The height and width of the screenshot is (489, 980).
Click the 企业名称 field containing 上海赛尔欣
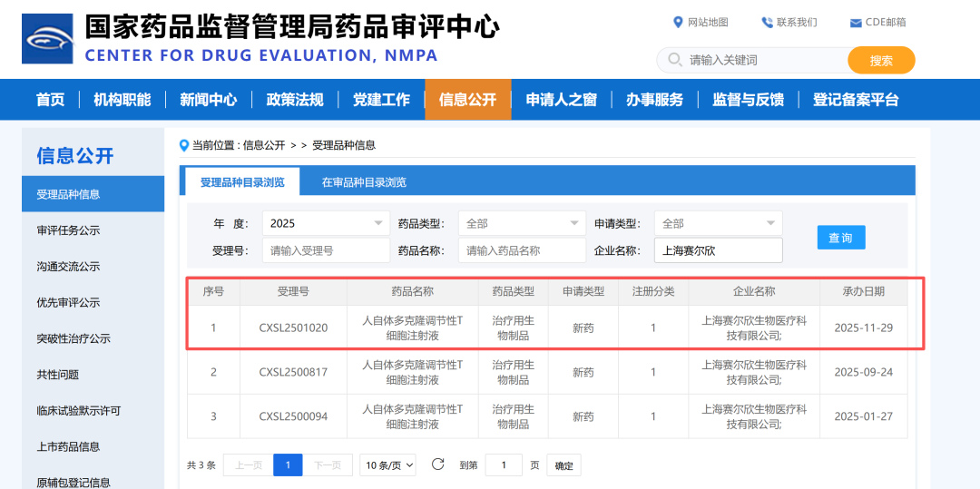tap(718, 250)
